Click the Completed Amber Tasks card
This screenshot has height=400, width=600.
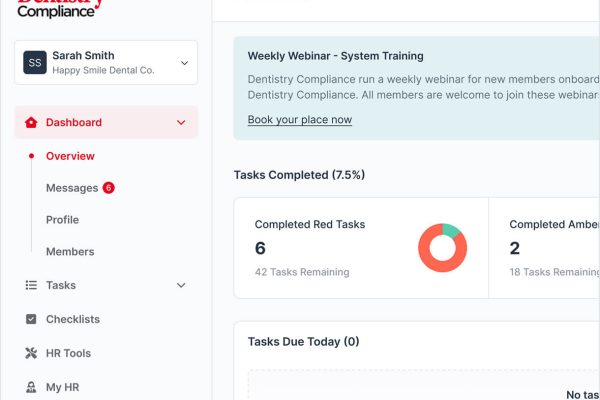click(x=545, y=248)
